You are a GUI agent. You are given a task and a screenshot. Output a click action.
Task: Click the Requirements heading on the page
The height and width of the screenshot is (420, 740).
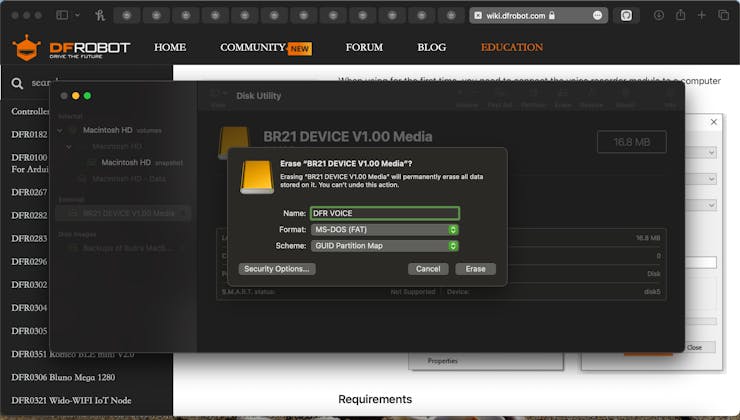(375, 399)
